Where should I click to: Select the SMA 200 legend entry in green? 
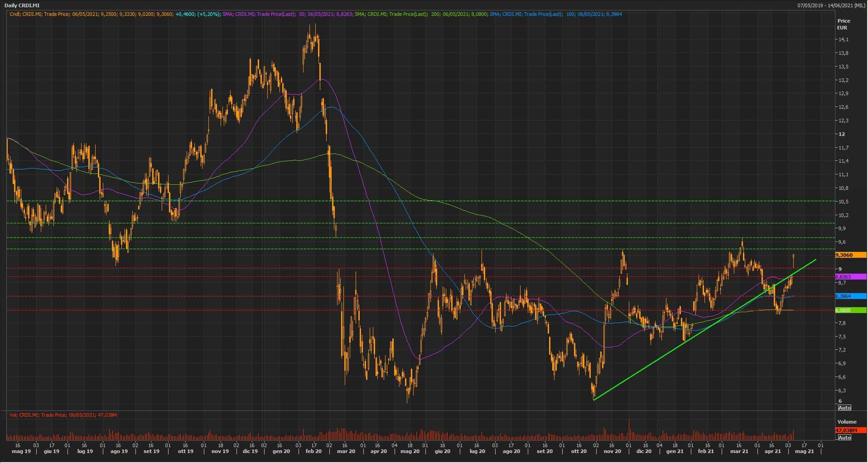click(421, 14)
